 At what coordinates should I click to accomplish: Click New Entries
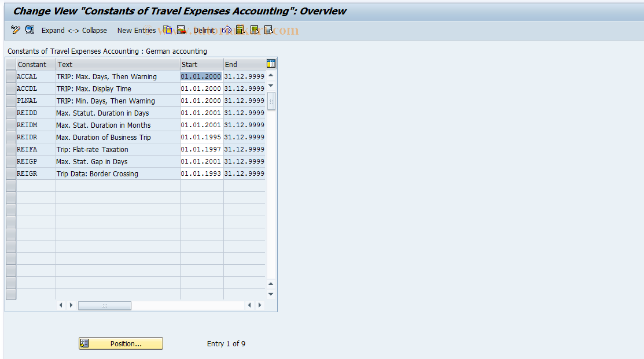(137, 31)
